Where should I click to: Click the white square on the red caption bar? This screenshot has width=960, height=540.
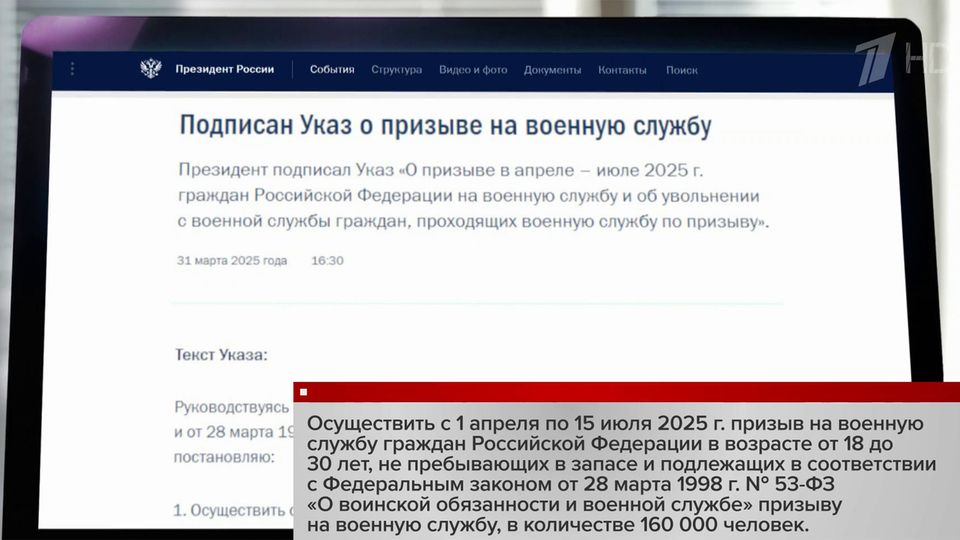(303, 392)
